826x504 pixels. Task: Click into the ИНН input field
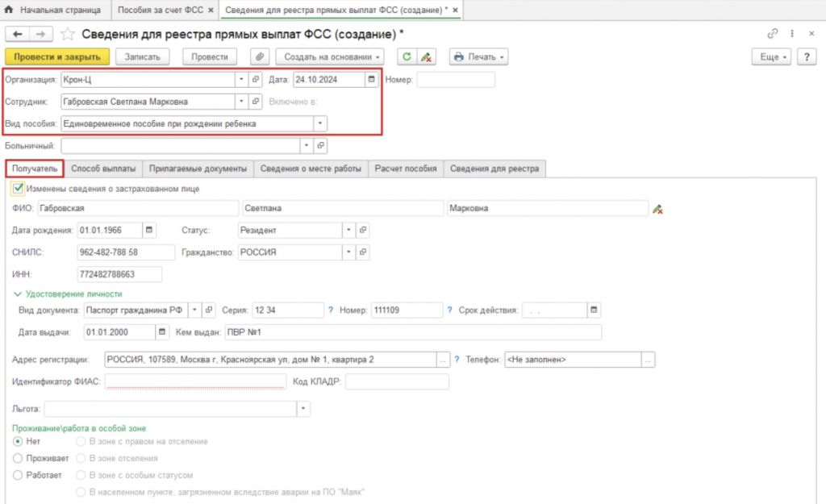pos(119,274)
